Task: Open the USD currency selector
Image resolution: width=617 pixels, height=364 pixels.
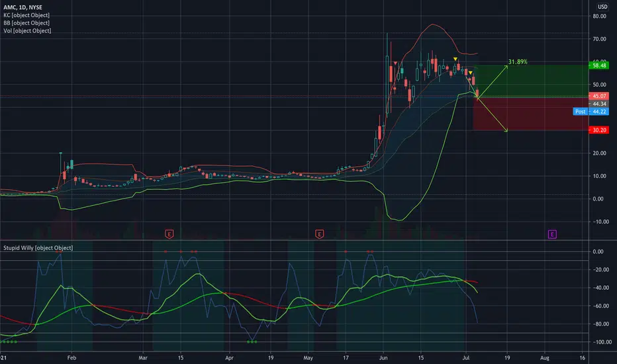Action: (x=602, y=7)
